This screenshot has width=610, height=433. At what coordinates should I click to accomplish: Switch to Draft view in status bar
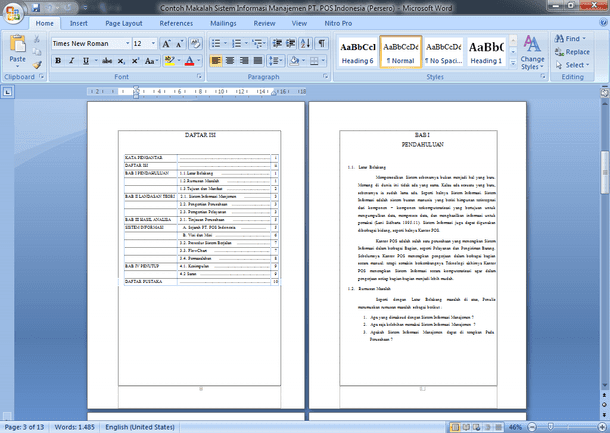(498, 427)
